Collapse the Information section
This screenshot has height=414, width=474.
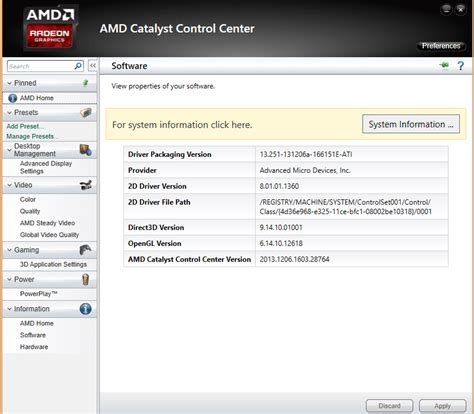pyautogui.click(x=9, y=309)
